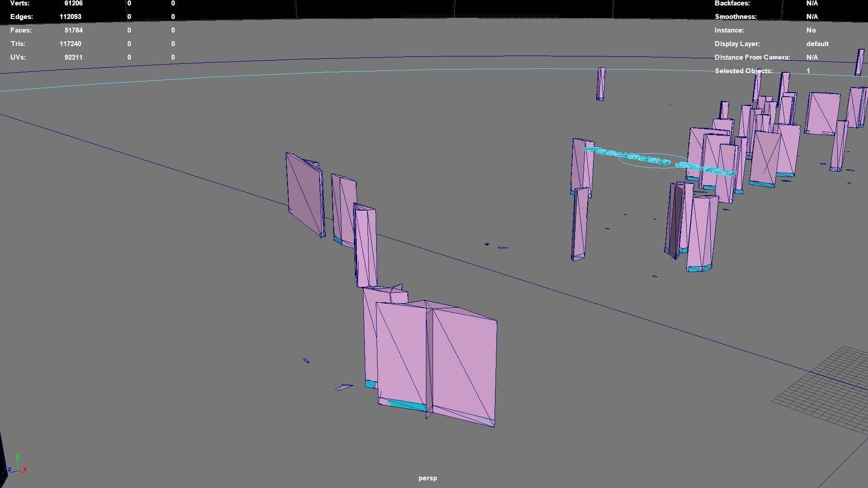The width and height of the screenshot is (868, 488).
Task: Click the Edges label in the HUD
Action: coord(21,17)
